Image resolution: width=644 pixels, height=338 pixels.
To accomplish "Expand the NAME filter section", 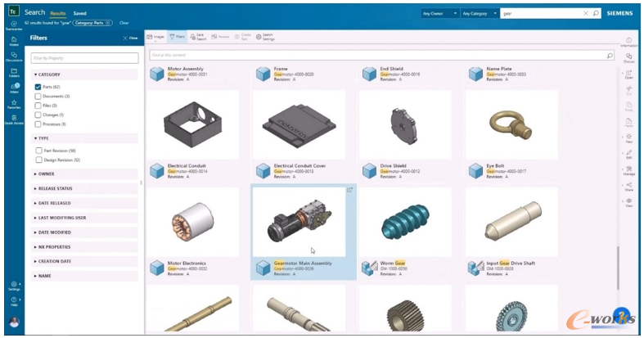I will click(84, 276).
